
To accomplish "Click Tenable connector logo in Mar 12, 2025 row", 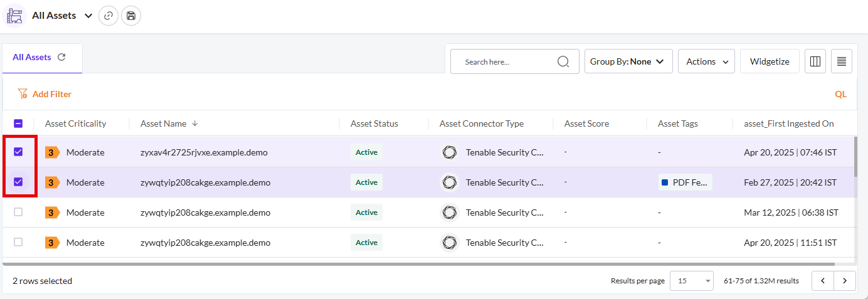I will click(449, 212).
